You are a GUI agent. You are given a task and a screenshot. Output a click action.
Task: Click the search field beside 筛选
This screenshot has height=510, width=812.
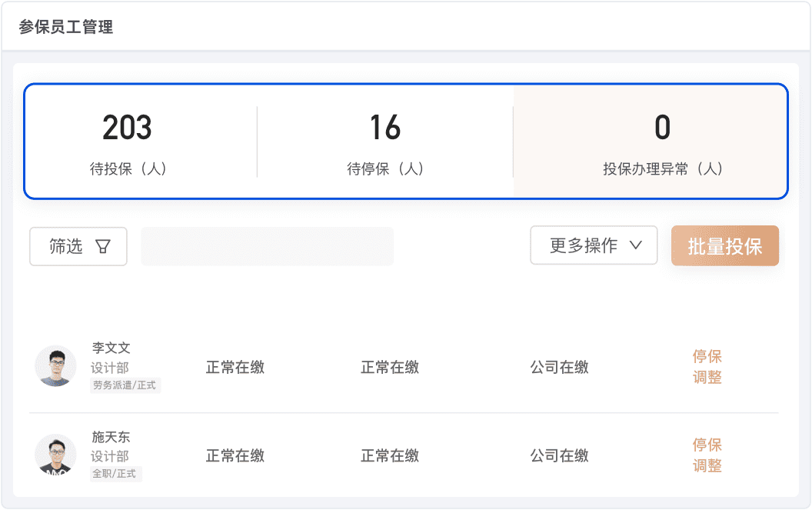coord(267,246)
